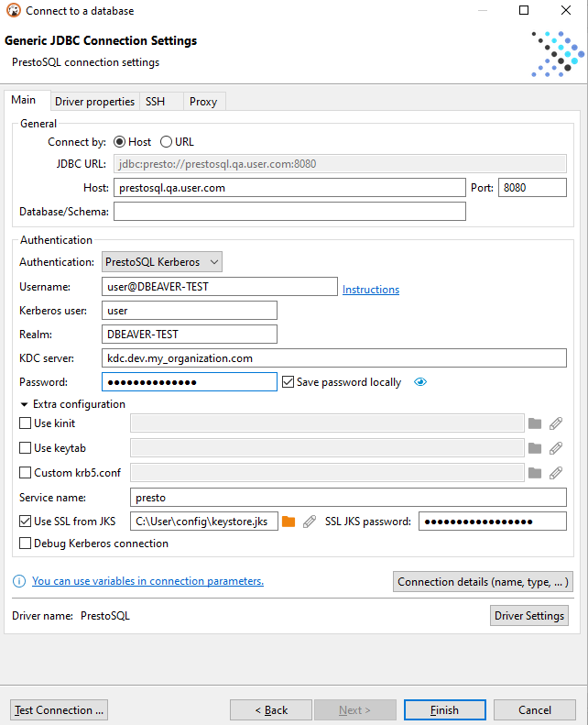Click the greyed-out JDBC URL field
The height and width of the screenshot is (725, 588).
[340, 164]
